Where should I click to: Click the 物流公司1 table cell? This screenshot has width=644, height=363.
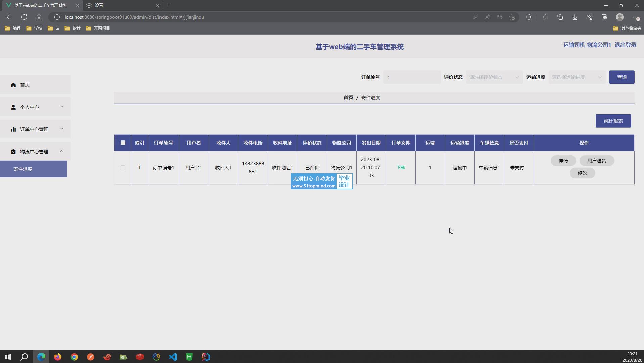(341, 168)
